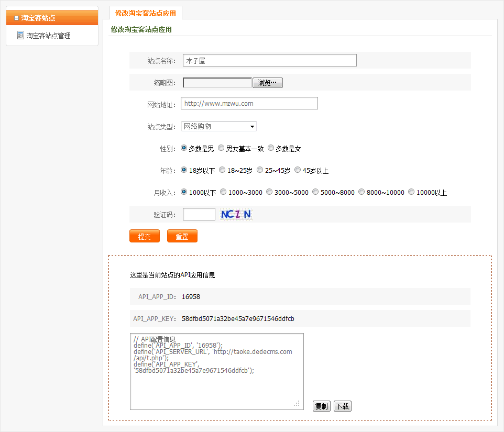The image size is (504, 432).
Task: Click the textarea resize grip
Action: (x=297, y=403)
